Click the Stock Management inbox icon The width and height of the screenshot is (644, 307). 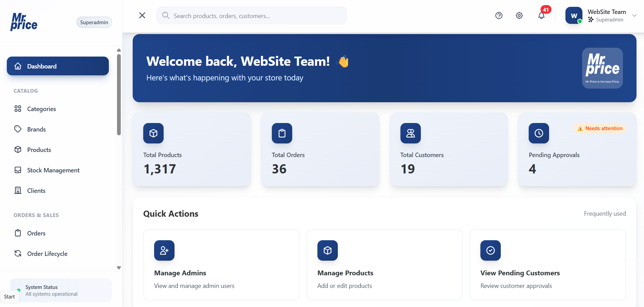[18, 170]
